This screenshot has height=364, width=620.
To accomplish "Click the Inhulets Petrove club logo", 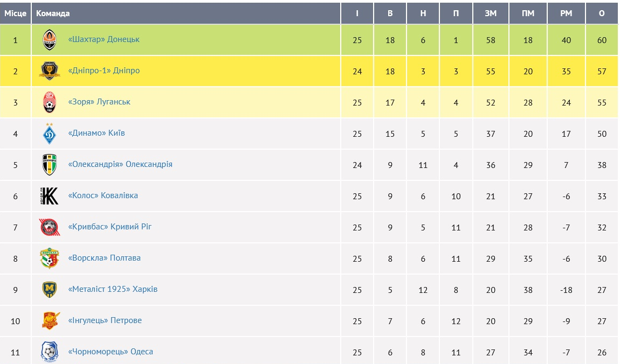I will point(50,321).
